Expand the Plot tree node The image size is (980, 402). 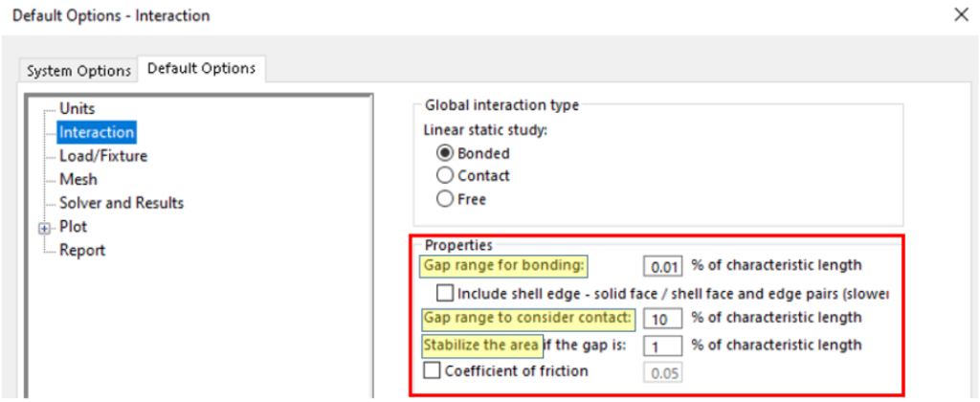(x=44, y=227)
